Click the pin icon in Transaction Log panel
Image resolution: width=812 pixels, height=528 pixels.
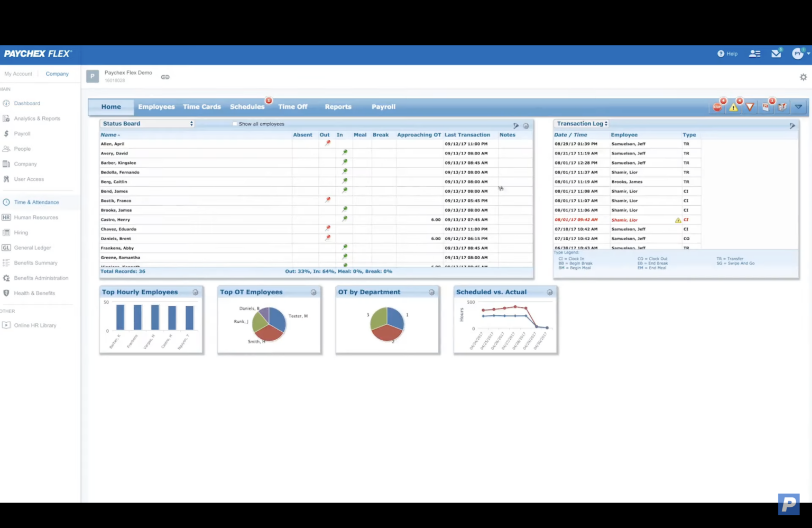click(x=792, y=126)
